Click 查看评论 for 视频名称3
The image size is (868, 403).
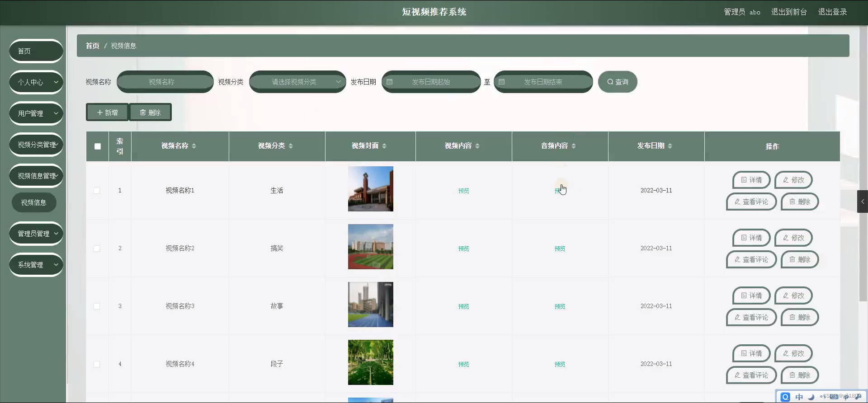click(x=751, y=317)
